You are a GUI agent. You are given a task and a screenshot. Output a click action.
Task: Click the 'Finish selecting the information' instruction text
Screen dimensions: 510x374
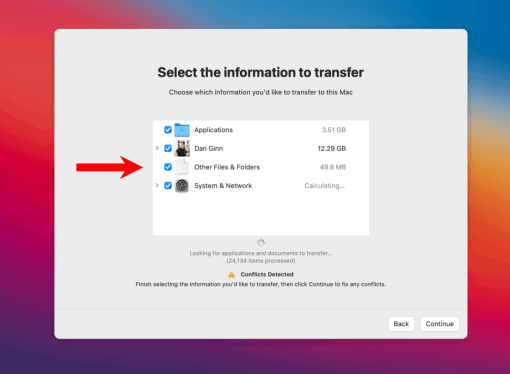(261, 284)
